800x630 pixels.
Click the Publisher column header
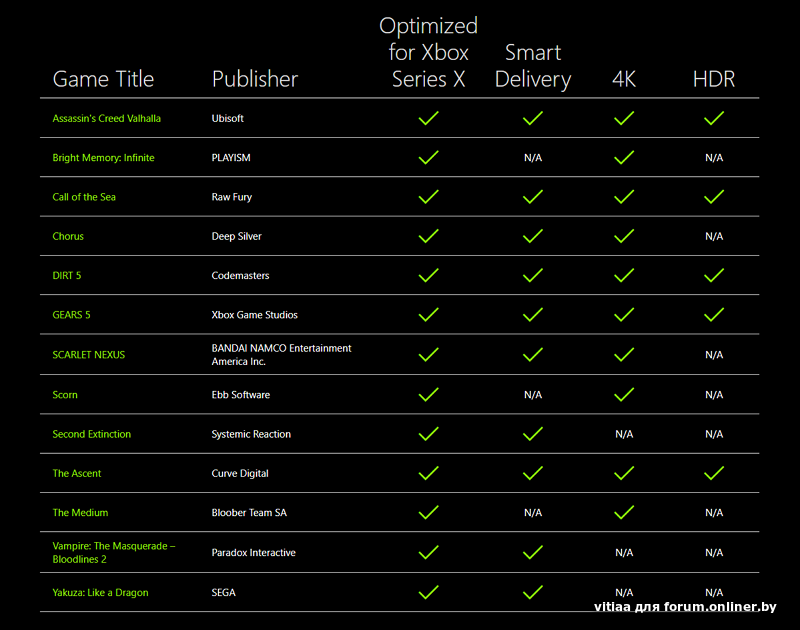point(255,79)
